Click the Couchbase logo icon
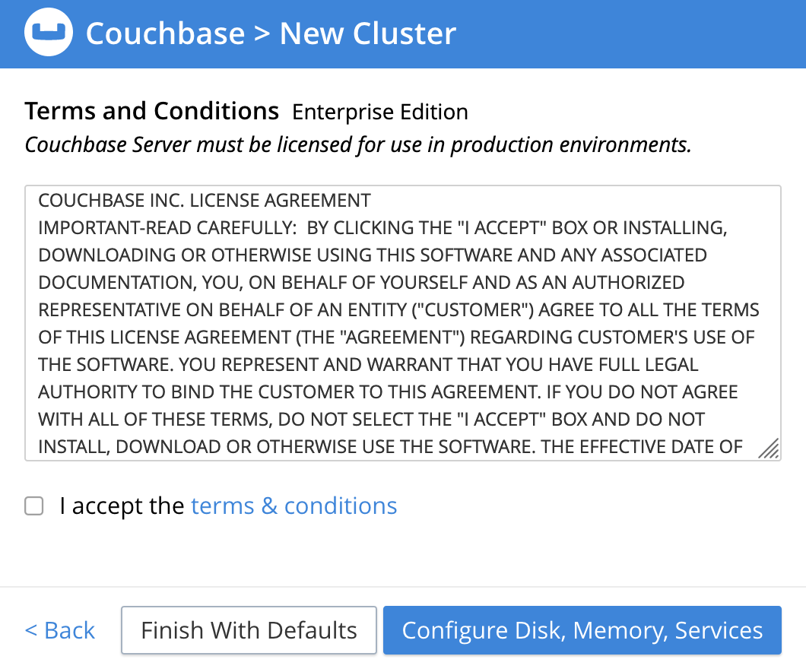Viewport: 806px width, 672px height. 49,33
